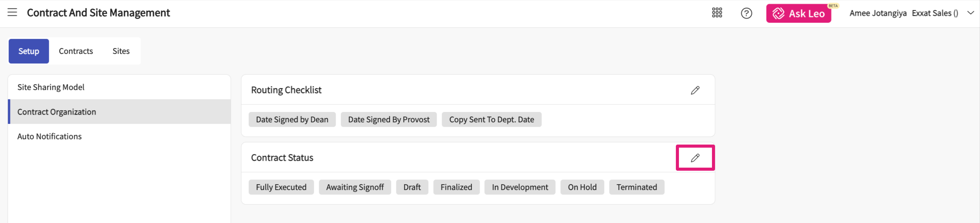Click the Date Signed By Provost tag
Screen dimensions: 980x223
(389, 120)
